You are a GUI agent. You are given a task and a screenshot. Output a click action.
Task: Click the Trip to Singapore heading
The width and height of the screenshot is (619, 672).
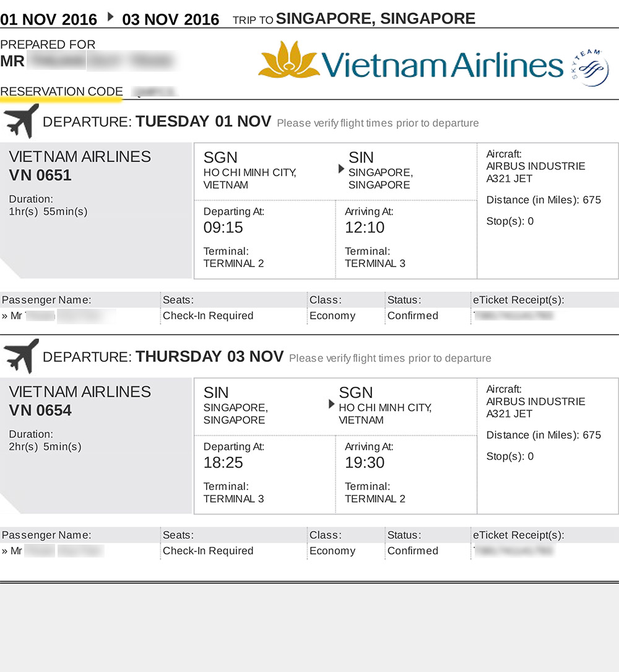(354, 19)
